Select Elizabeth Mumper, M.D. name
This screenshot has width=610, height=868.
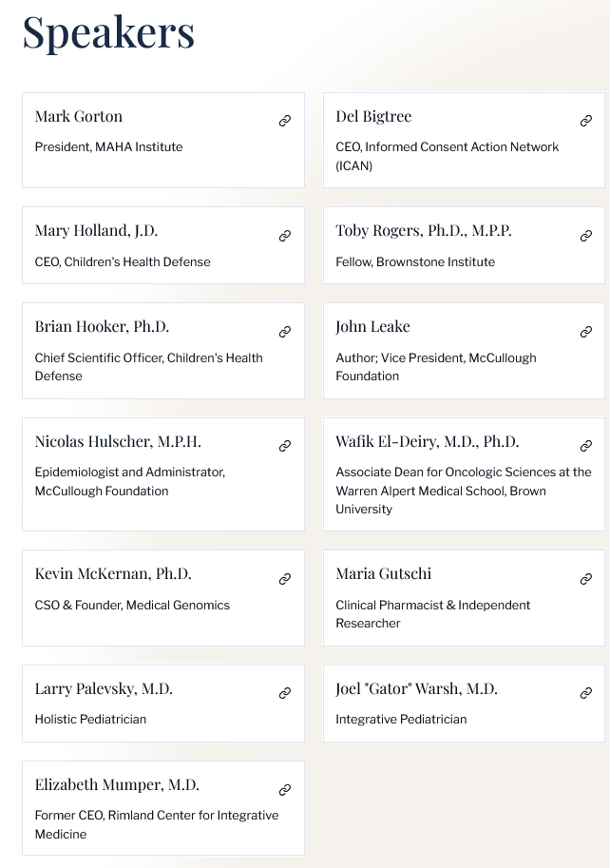click(x=117, y=785)
